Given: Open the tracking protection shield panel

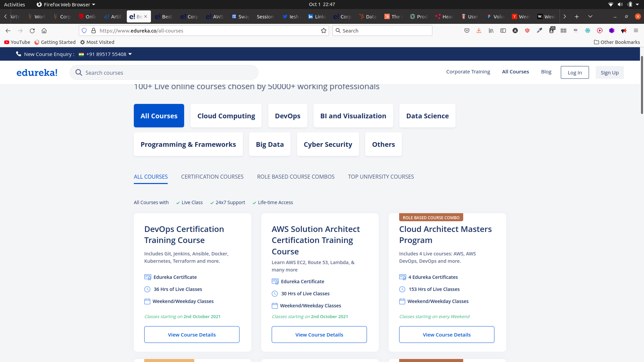Looking at the screenshot, I should click(x=84, y=31).
